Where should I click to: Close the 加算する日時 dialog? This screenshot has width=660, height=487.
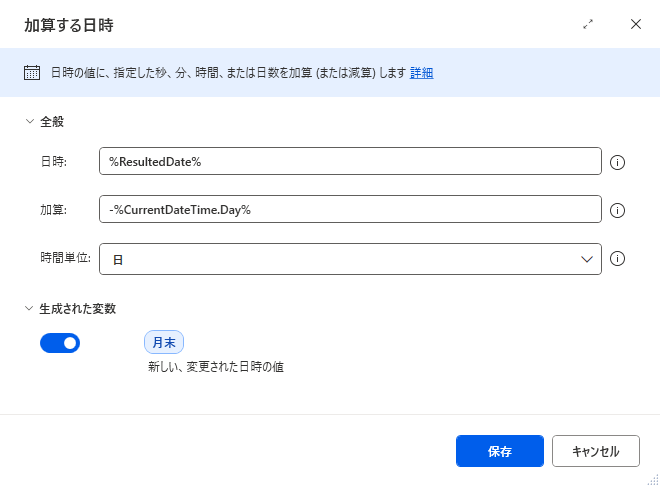coord(636,24)
